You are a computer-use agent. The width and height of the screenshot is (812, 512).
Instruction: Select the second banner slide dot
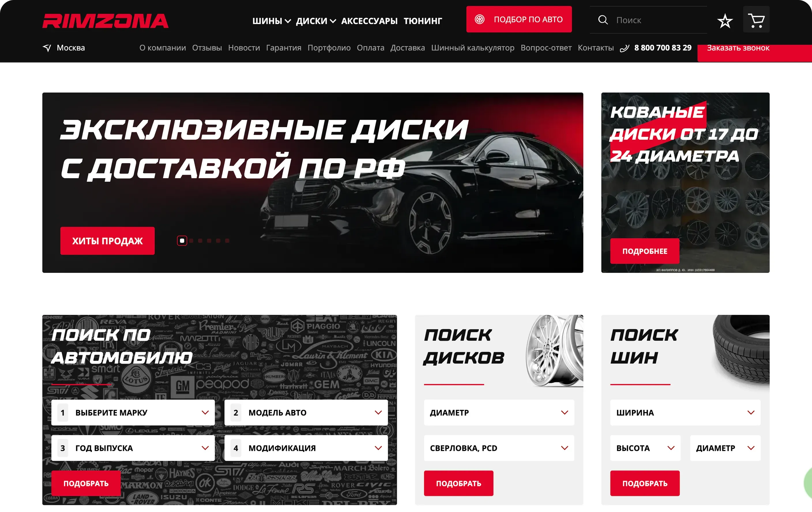click(191, 241)
